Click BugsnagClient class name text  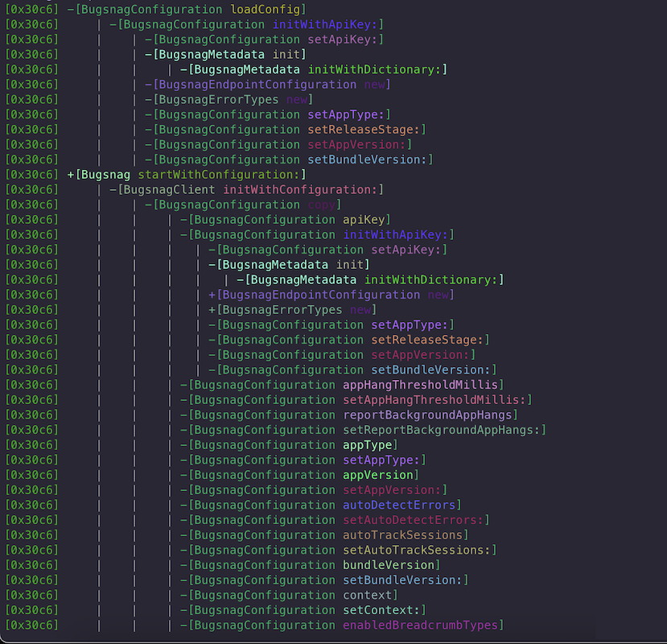(169, 189)
